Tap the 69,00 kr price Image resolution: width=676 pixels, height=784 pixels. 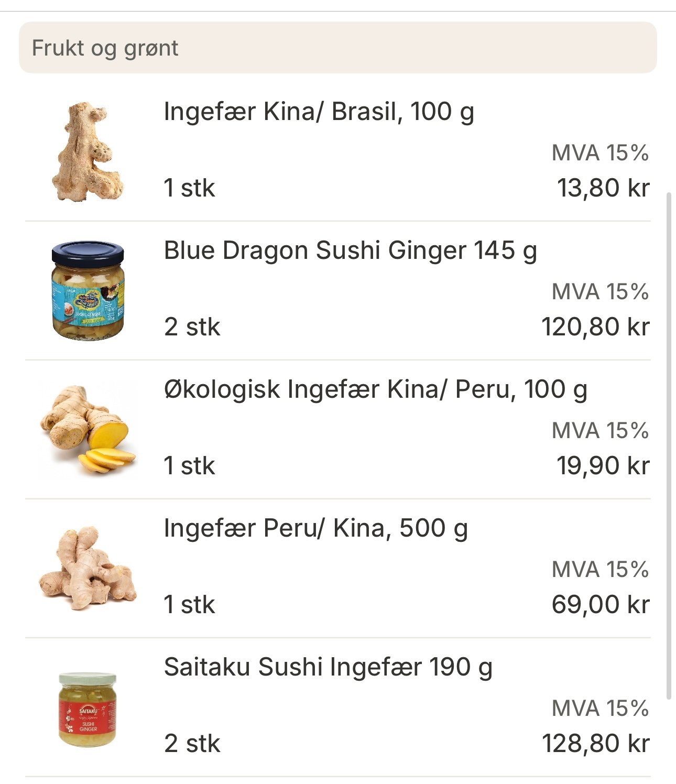pos(601,604)
